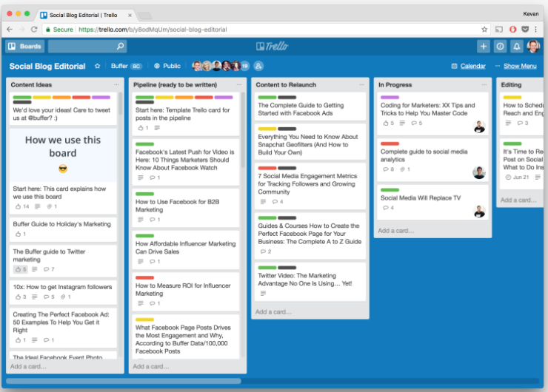The image size is (548, 392).
Task: Open the Pipeline list options menu
Action: click(239, 85)
